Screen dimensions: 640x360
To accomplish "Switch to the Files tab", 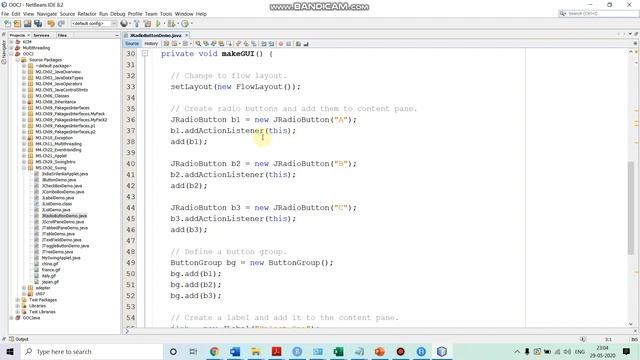I will 62,36.
